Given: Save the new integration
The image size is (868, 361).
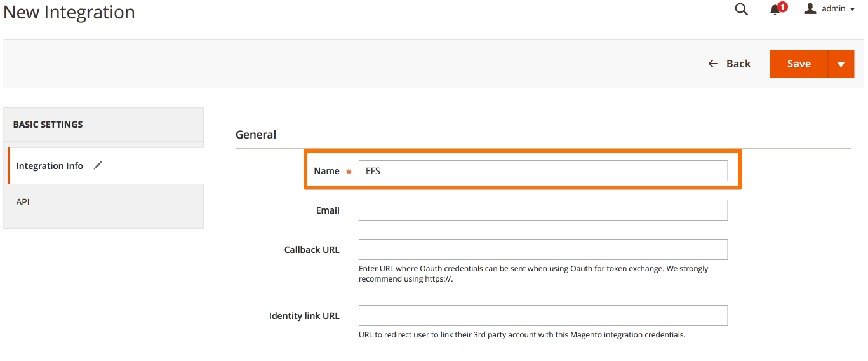Looking at the screenshot, I should (x=799, y=64).
